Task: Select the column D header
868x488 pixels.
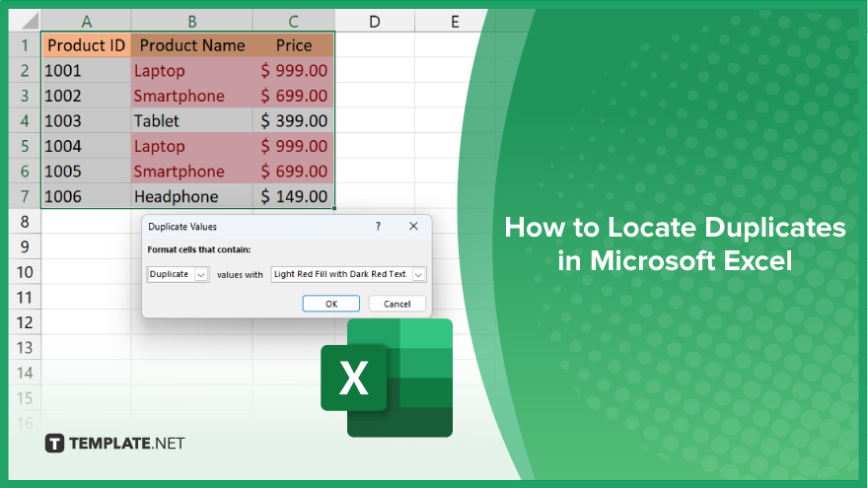Action: 375,22
